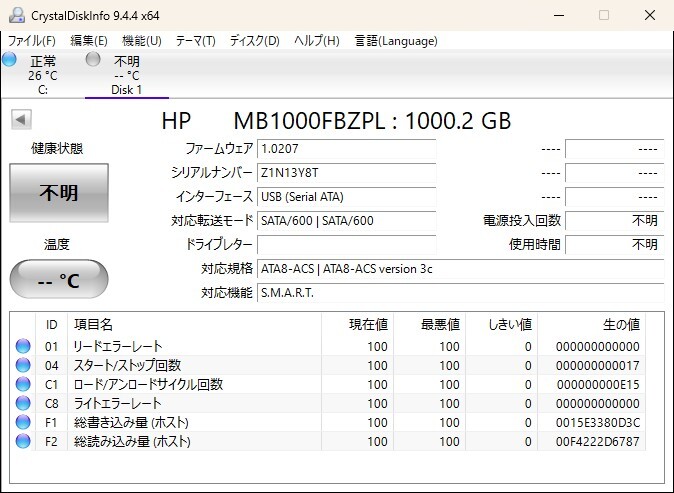Click the 不明 health status button

[59, 193]
